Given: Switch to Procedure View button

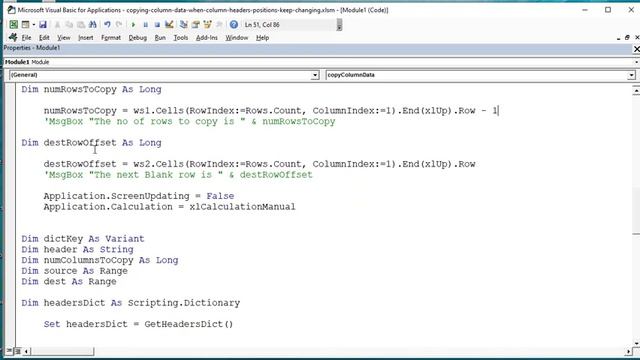Looking at the screenshot, I should 9,351.
